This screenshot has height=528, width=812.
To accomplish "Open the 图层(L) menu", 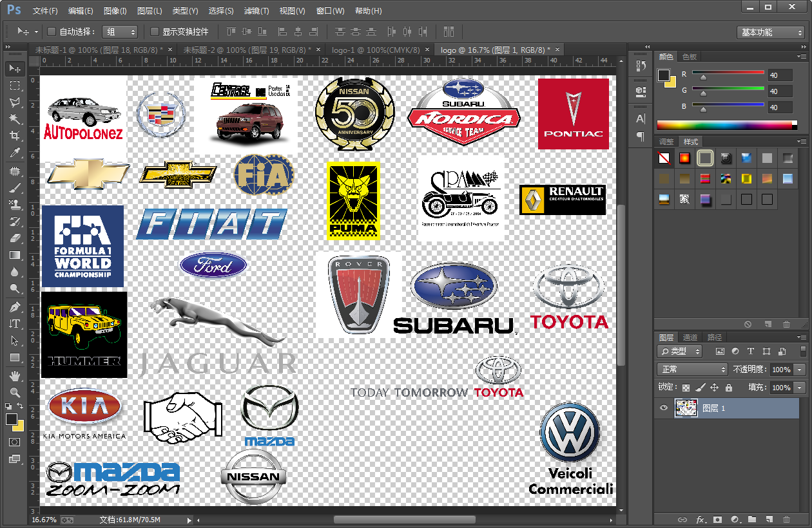I will coord(150,11).
